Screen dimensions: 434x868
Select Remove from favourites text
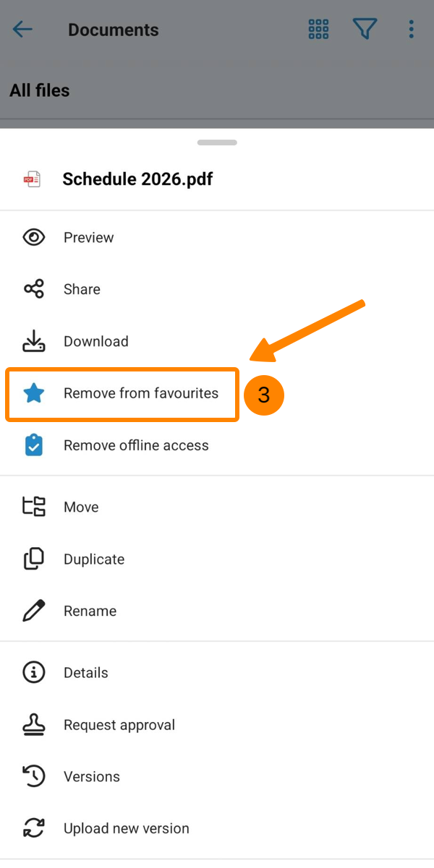(x=141, y=394)
